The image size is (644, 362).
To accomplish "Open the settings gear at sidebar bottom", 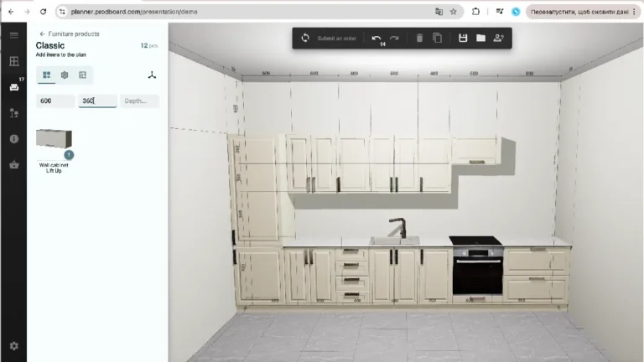I will [x=13, y=345].
